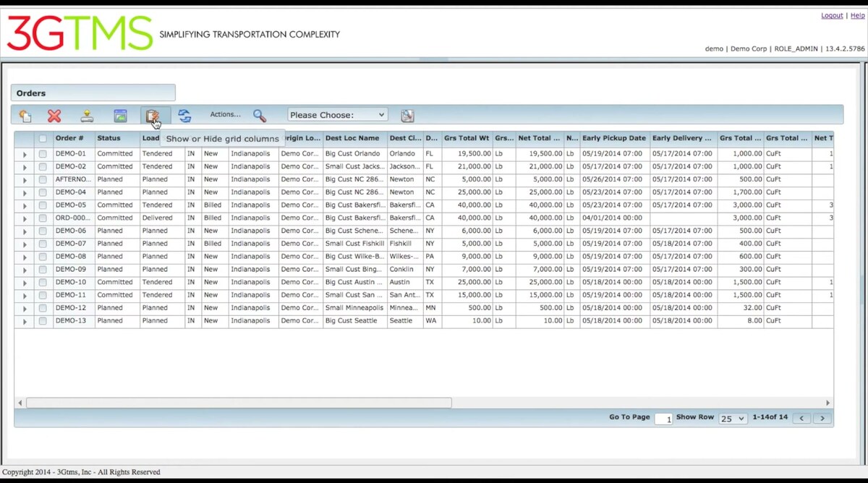The height and width of the screenshot is (483, 868).
Task: Click the Early Delivery column header
Action: (684, 138)
